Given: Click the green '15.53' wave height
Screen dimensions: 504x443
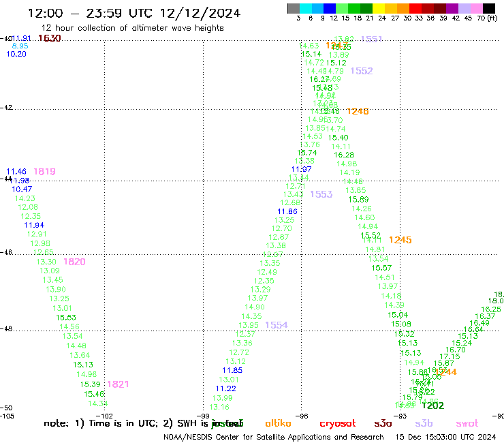Looking at the screenshot, I should [x=66, y=318].
